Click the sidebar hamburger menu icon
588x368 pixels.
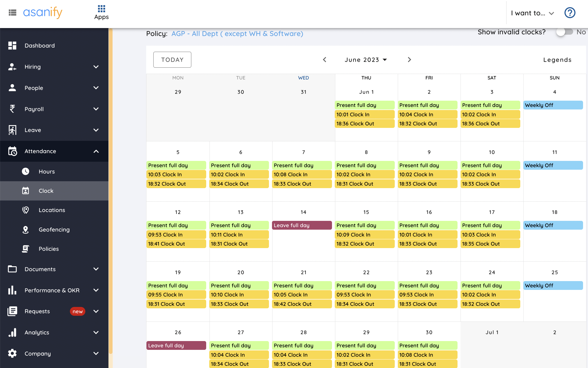pyautogui.click(x=12, y=13)
